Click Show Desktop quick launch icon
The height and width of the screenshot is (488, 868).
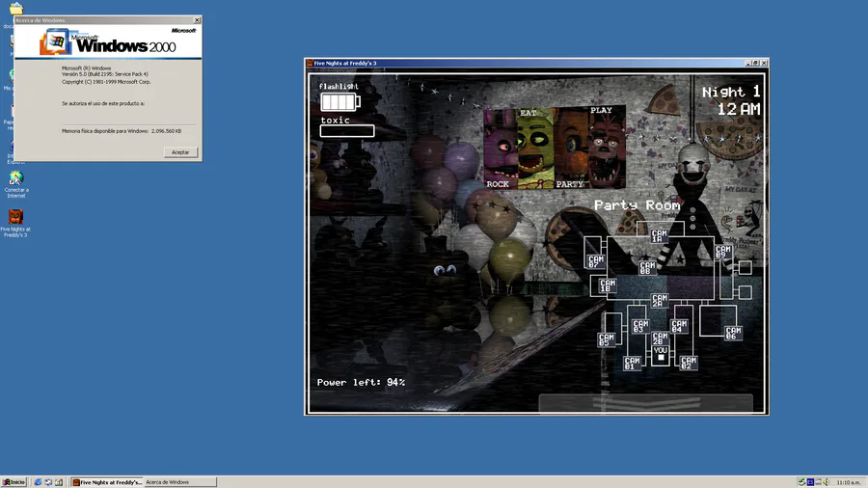click(x=59, y=482)
